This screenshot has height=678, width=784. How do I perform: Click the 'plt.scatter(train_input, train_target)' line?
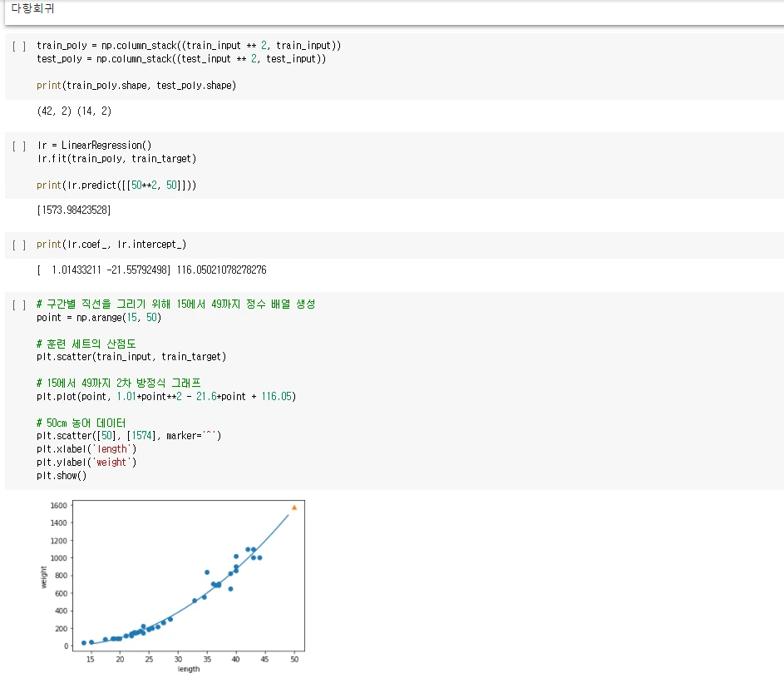click(131, 357)
